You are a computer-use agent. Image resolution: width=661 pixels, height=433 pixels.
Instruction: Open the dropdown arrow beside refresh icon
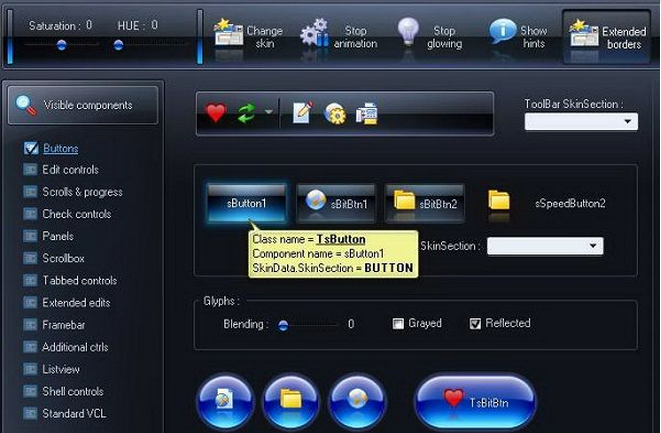point(269,113)
